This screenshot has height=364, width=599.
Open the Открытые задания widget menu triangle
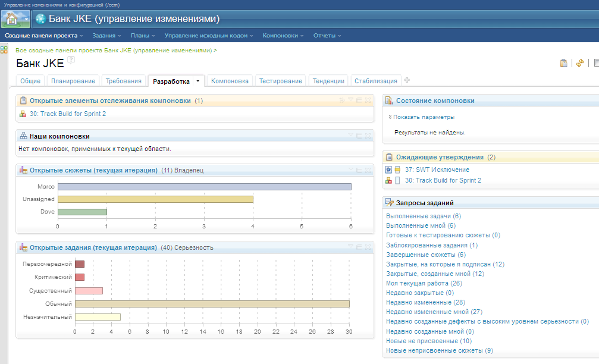click(x=350, y=247)
